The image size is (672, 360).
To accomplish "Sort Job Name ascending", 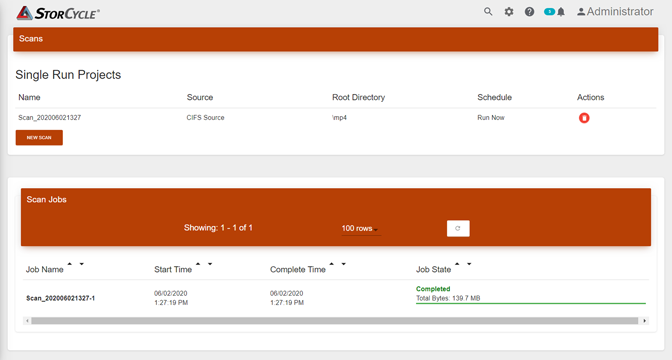I will coord(69,264).
